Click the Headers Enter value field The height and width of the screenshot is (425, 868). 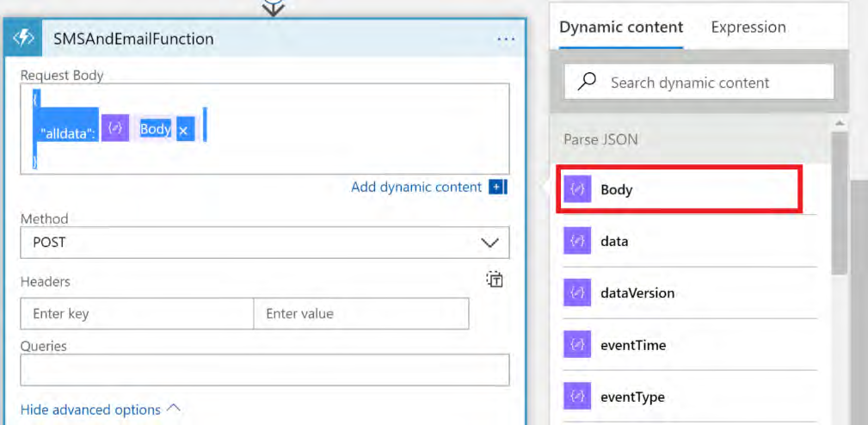(x=361, y=314)
